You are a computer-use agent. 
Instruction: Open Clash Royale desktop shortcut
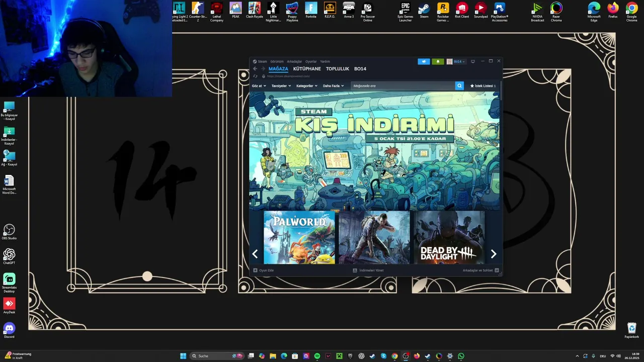pos(255,10)
